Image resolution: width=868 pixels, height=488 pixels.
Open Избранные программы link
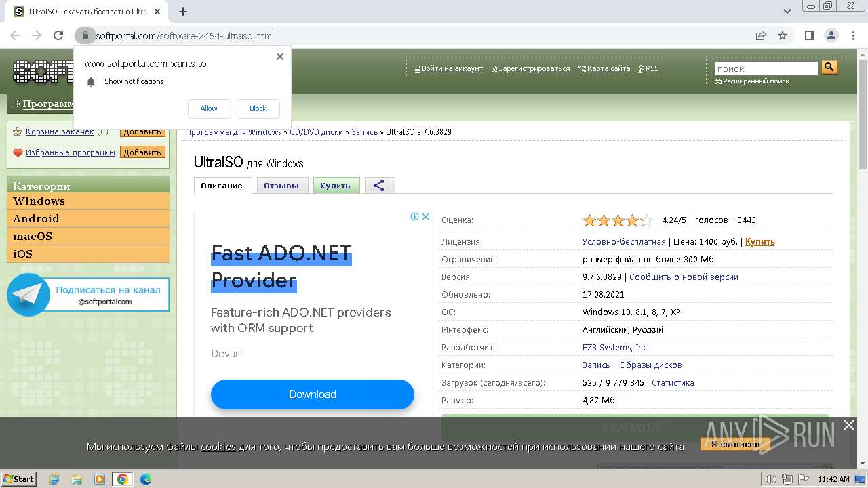point(71,152)
